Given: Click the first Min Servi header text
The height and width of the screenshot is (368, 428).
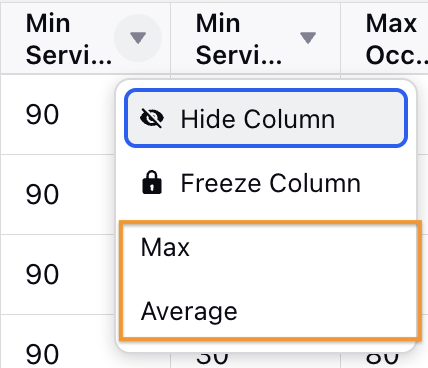Looking at the screenshot, I should coord(69,39).
